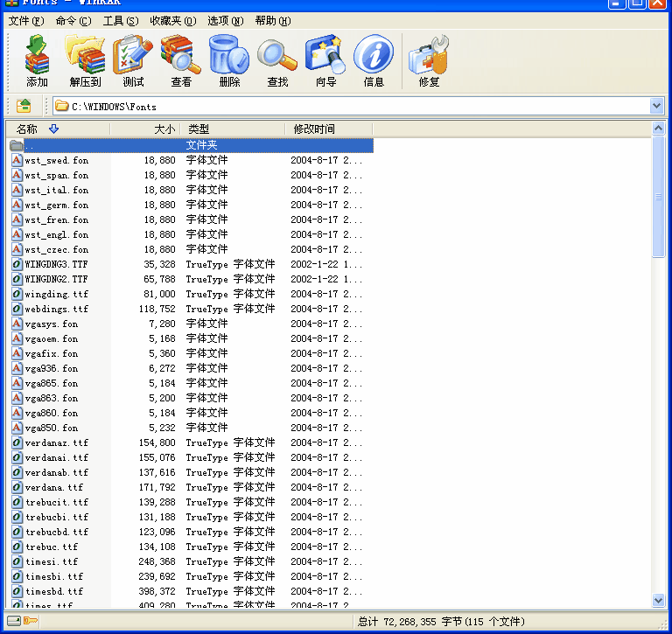Click the 修复 (Repair) toolbar icon
672x634 pixels.
click(429, 54)
